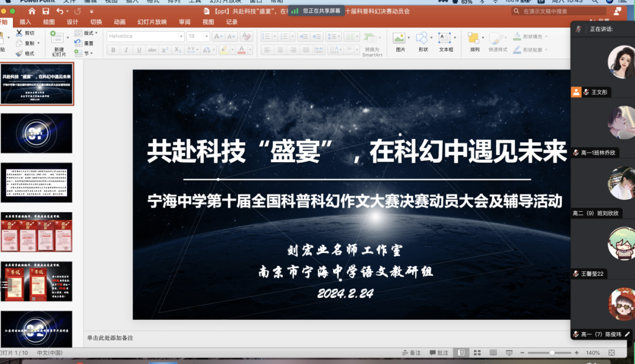Screen dimensions: 635x364
Task: Click the New Slide (新建幻灯片) icon
Action: point(56,37)
